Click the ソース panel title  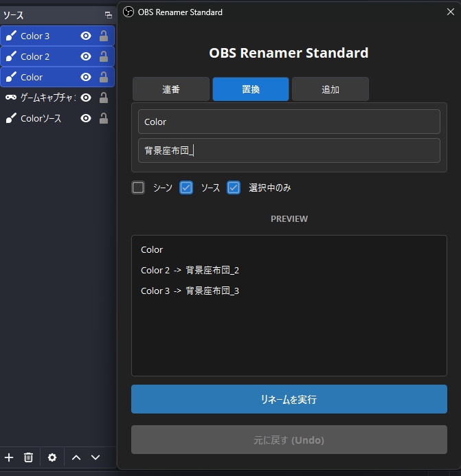click(13, 15)
